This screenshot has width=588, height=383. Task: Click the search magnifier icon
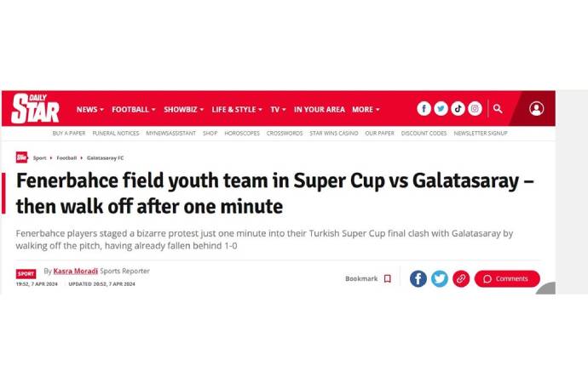point(498,109)
